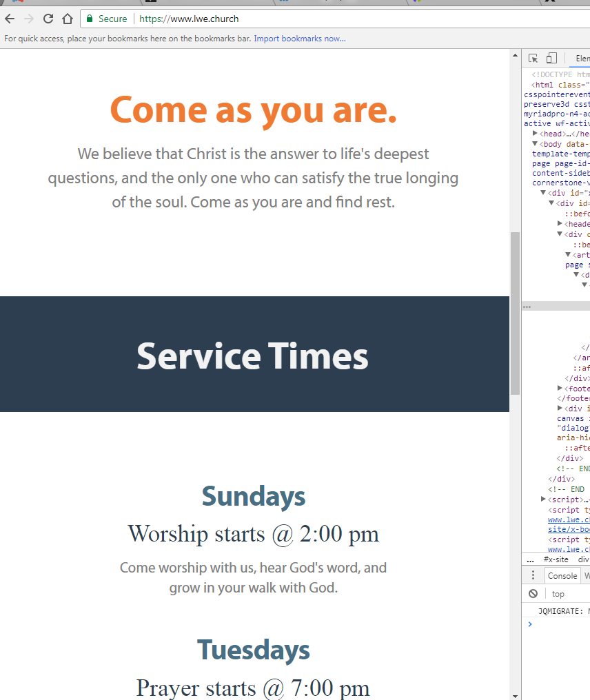Click the green Secure padlock icon
Viewport: 590px width, 700px height.
[90, 19]
